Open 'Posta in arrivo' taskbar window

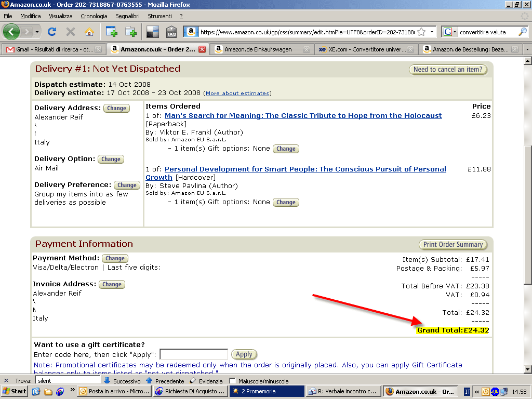(x=114, y=391)
